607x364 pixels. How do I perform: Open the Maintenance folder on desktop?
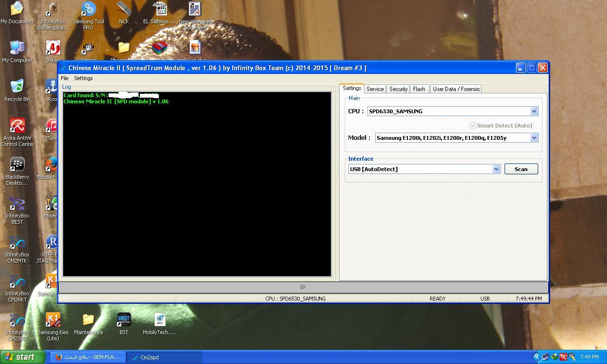tap(88, 324)
